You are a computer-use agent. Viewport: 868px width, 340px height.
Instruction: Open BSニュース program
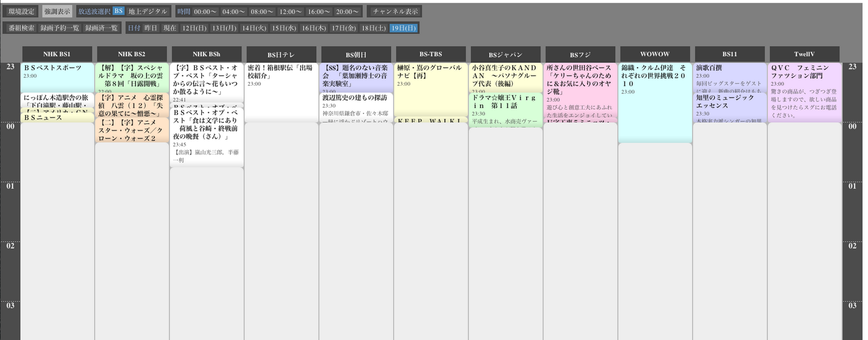click(58, 118)
